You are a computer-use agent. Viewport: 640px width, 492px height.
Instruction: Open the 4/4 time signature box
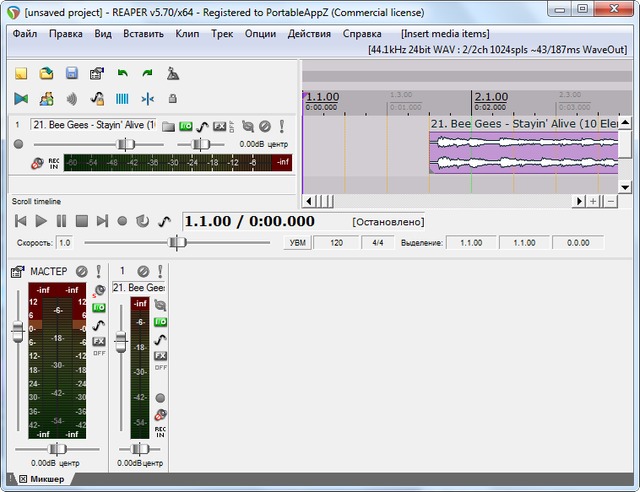[377, 242]
